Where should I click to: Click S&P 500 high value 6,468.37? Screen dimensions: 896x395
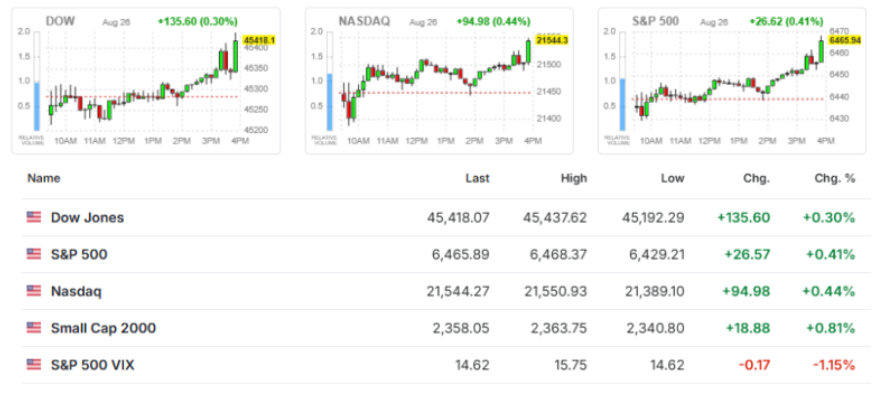558,254
